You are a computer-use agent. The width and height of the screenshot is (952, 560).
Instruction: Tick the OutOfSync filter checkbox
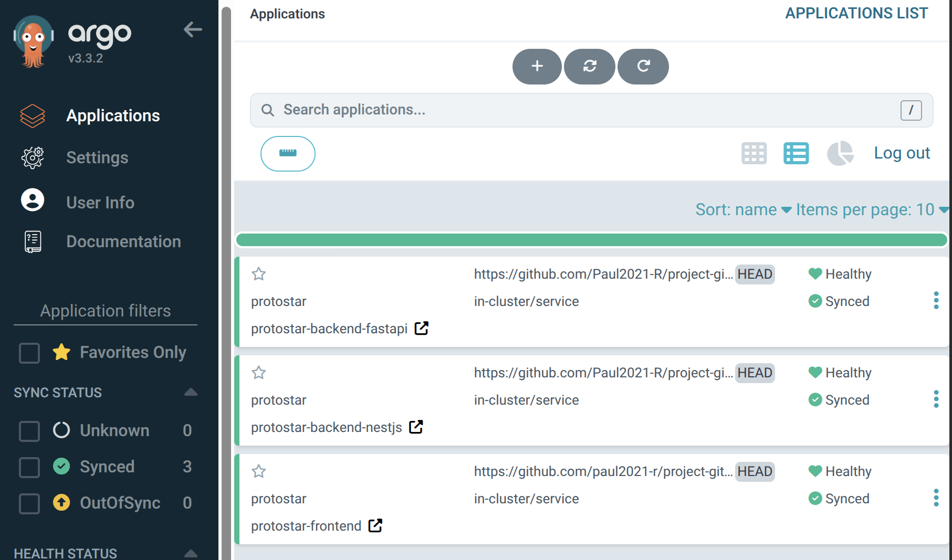[29, 503]
